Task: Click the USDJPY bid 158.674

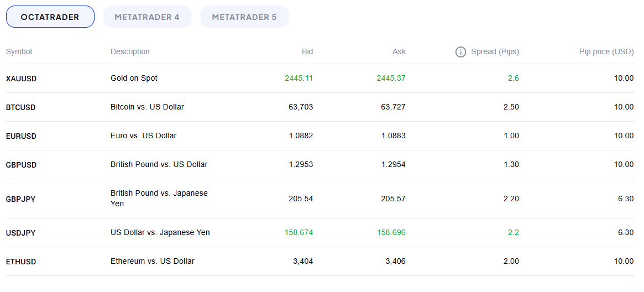Action: pyautogui.click(x=299, y=232)
